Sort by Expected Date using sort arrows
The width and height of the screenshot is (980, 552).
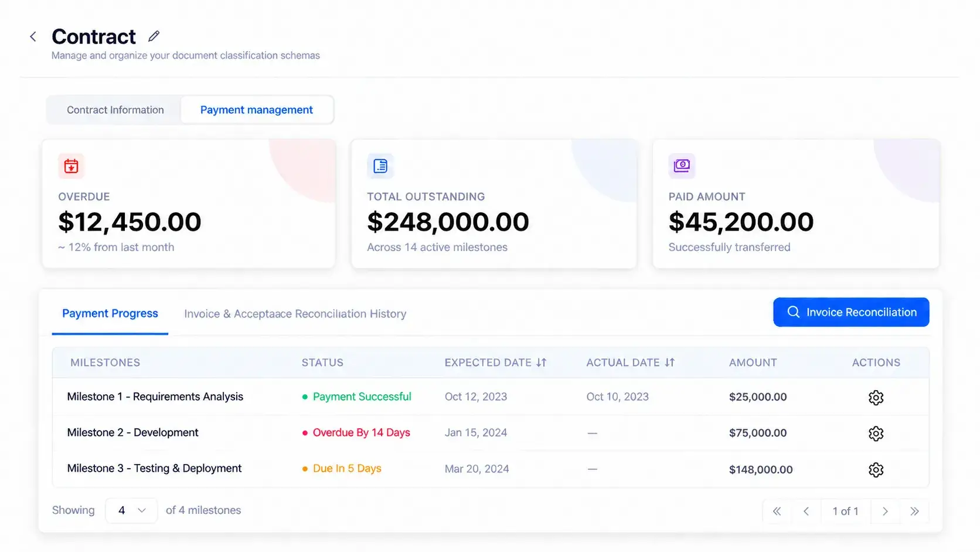click(x=541, y=363)
